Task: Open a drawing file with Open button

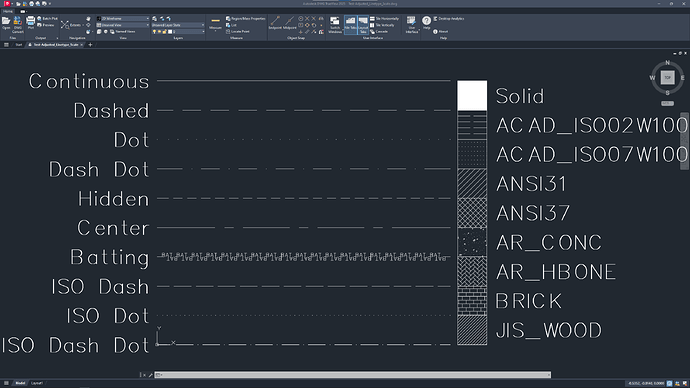Action: (6, 23)
